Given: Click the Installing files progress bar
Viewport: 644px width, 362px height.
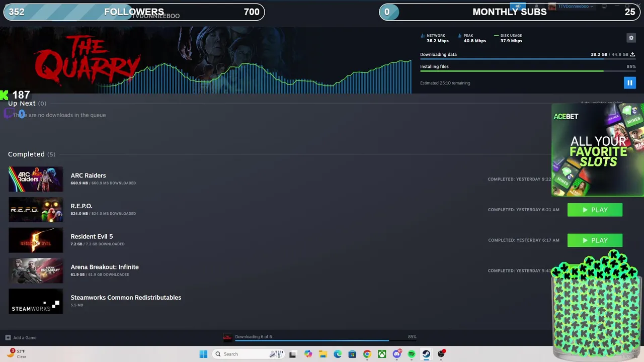Looking at the screenshot, I should click(528, 71).
